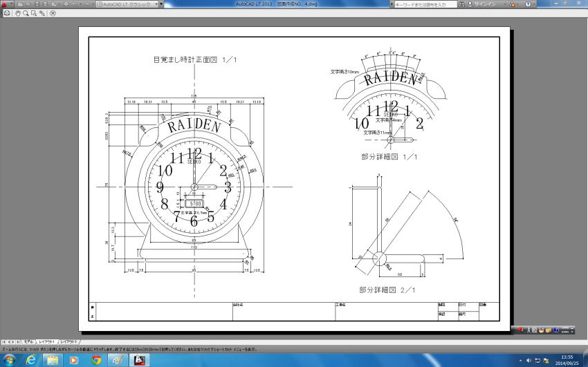Open Windows Explorer from the taskbar
The height and width of the screenshot is (367, 588).
coord(53,360)
